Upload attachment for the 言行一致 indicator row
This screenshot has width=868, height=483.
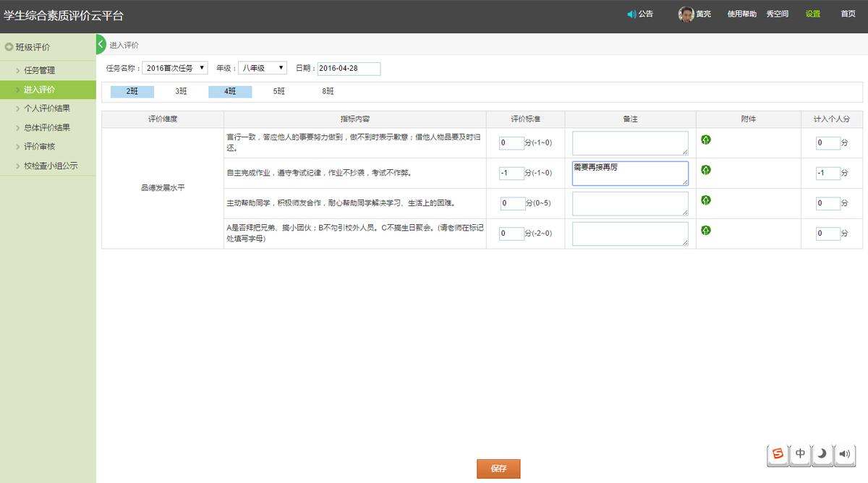[706, 140]
